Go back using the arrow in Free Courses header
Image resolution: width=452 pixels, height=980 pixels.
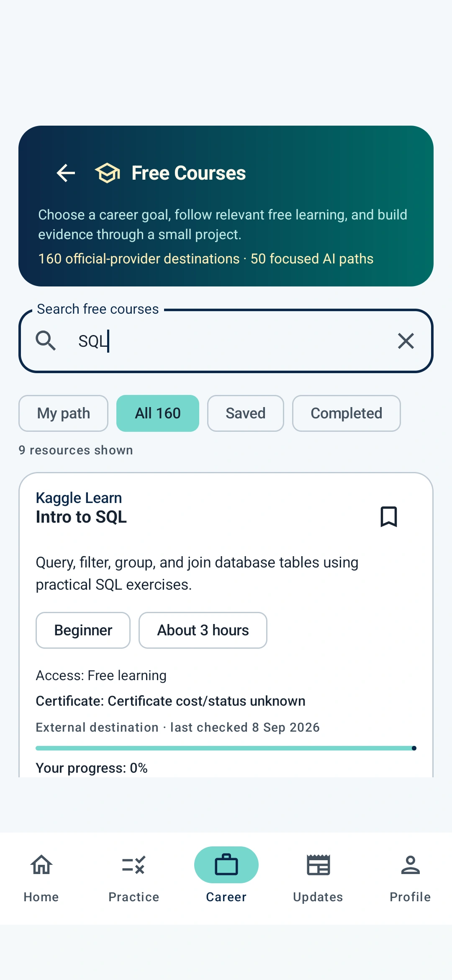point(66,173)
